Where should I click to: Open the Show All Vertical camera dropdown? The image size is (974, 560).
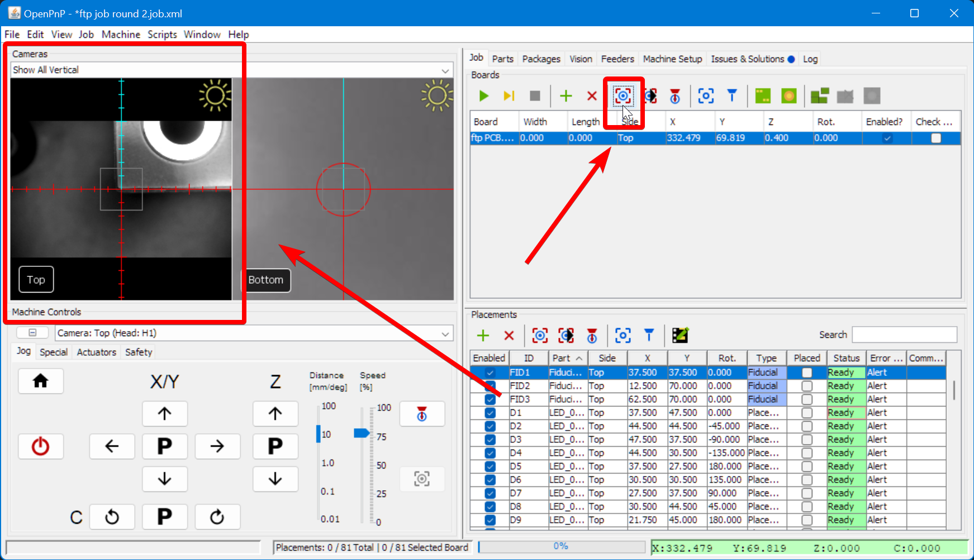(445, 70)
